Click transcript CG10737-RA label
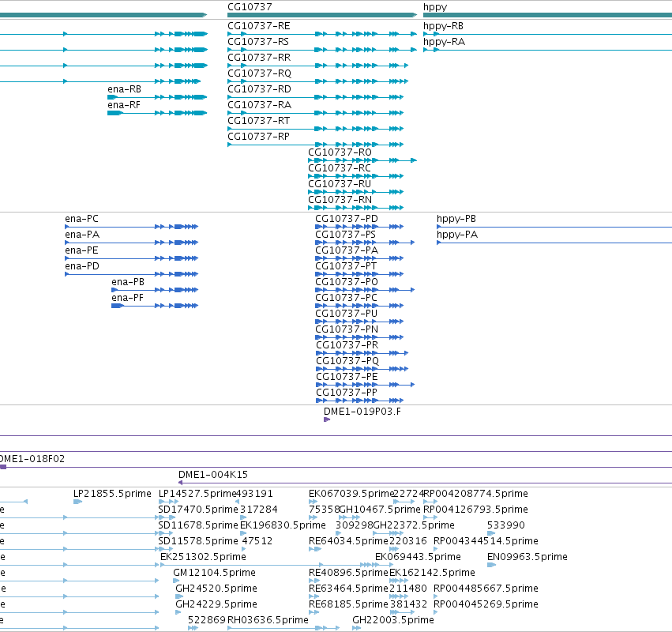The image size is (672, 632). (x=259, y=105)
